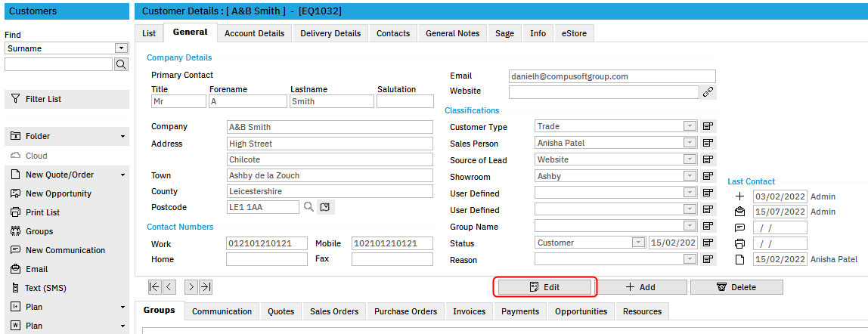Switch to Contacts tab
The image size is (868, 334).
[x=393, y=33]
